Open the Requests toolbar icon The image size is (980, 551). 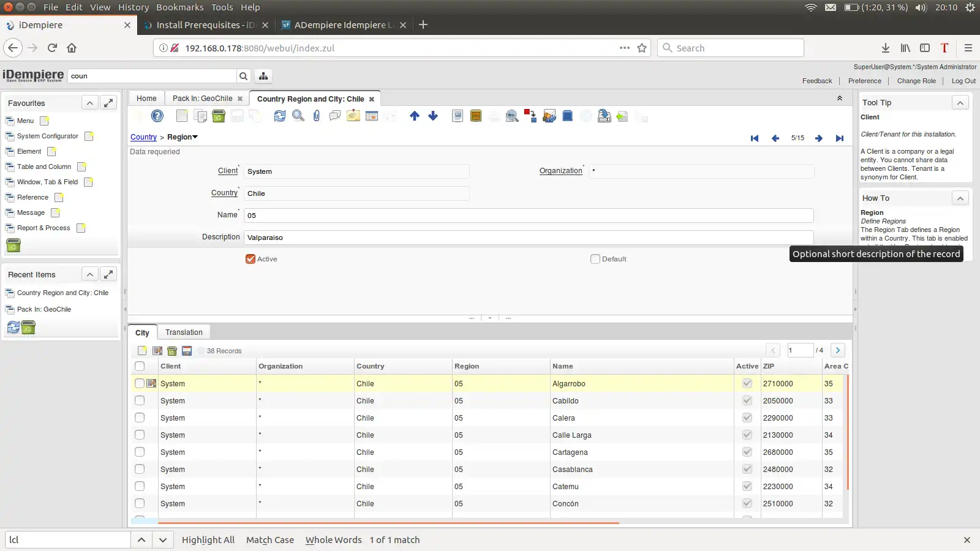pos(549,116)
